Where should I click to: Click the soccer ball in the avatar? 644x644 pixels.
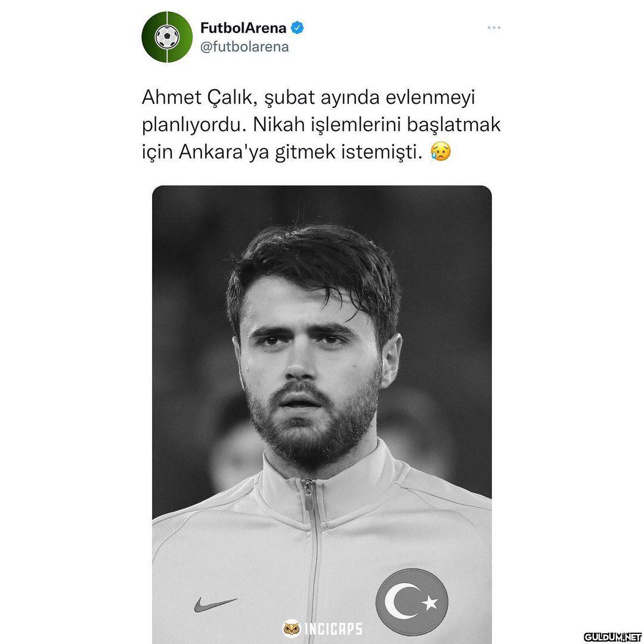point(167,37)
